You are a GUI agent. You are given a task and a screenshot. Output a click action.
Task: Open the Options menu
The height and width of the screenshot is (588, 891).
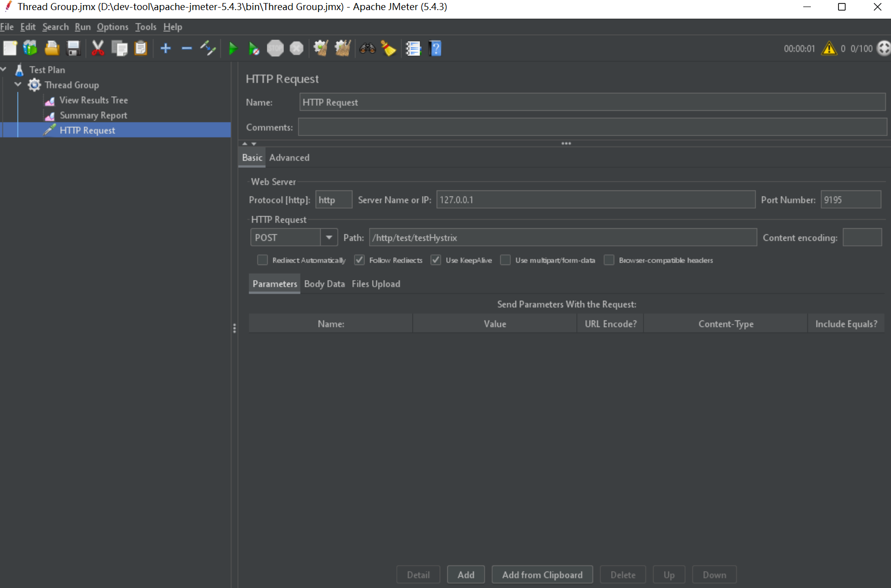(x=112, y=27)
